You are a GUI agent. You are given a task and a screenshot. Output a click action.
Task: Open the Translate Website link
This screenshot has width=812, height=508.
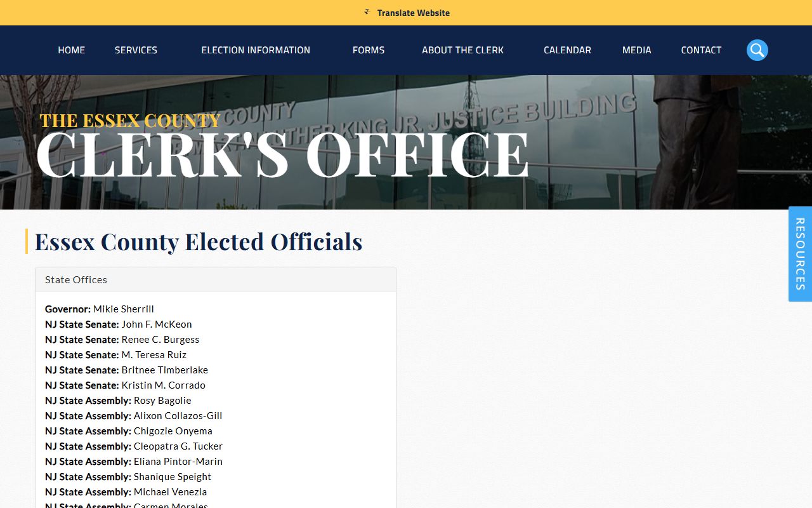[413, 13]
